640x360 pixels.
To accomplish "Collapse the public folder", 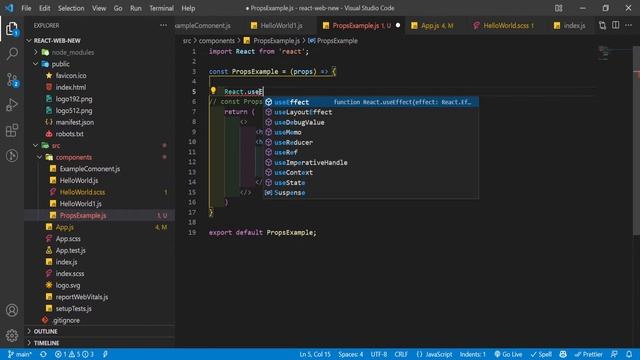I will coord(60,64).
